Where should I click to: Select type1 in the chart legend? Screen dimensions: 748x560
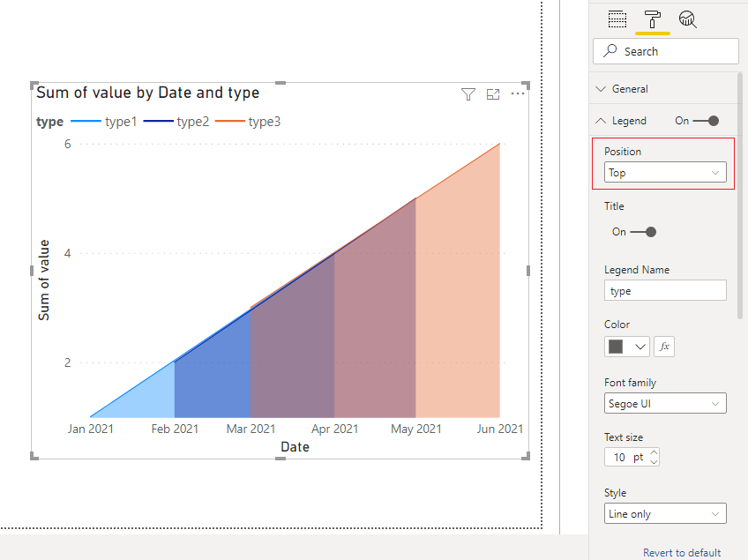104,122
